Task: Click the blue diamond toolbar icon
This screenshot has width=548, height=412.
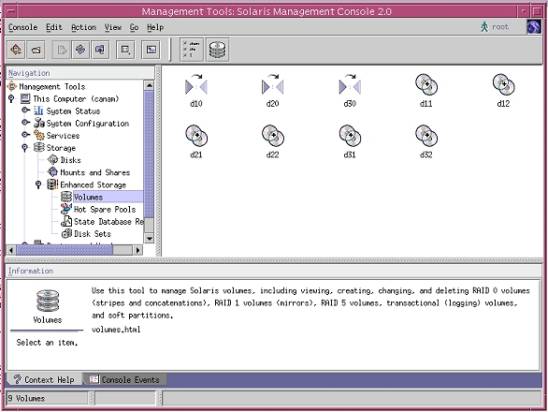Action: [80, 50]
